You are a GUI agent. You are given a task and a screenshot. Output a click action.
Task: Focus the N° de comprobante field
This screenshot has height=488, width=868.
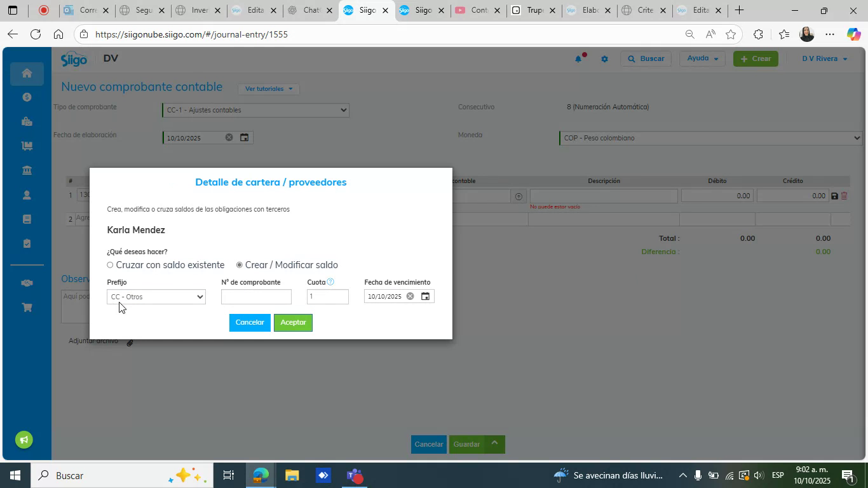click(x=256, y=297)
